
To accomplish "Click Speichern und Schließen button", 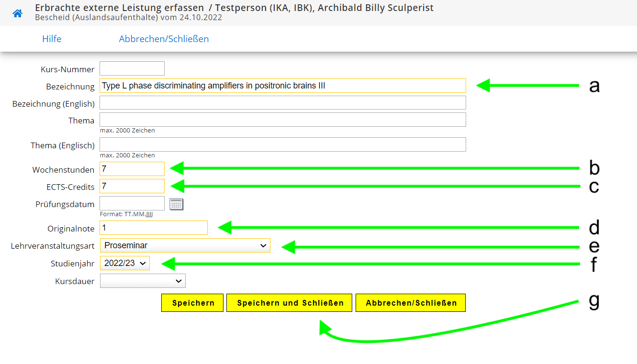I will [x=290, y=303].
